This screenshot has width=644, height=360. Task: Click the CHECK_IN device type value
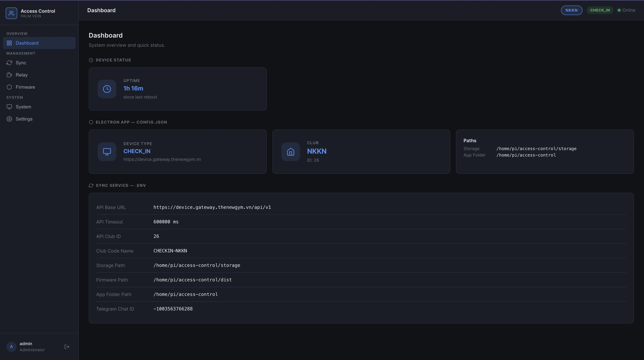point(137,151)
